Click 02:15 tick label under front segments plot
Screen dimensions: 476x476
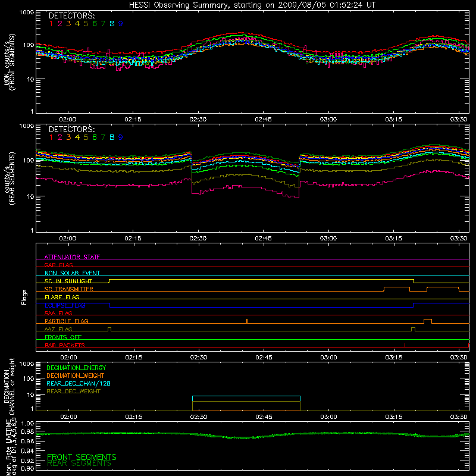click(133, 120)
